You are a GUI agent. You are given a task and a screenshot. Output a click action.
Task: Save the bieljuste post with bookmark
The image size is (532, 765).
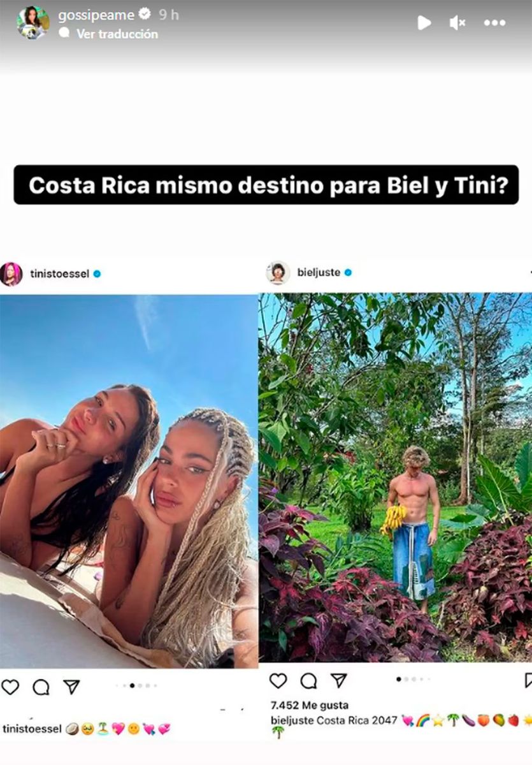pyautogui.click(x=528, y=681)
